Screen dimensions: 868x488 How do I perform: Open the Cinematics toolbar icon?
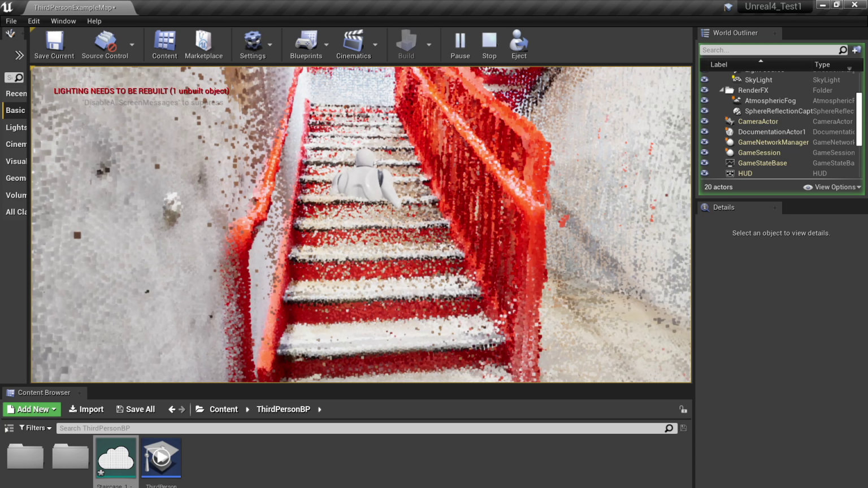(353, 45)
